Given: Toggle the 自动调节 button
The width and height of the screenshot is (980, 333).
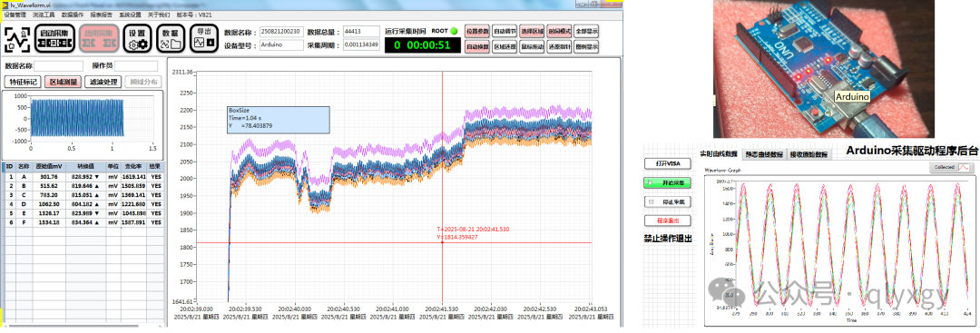Looking at the screenshot, I should tap(505, 31).
